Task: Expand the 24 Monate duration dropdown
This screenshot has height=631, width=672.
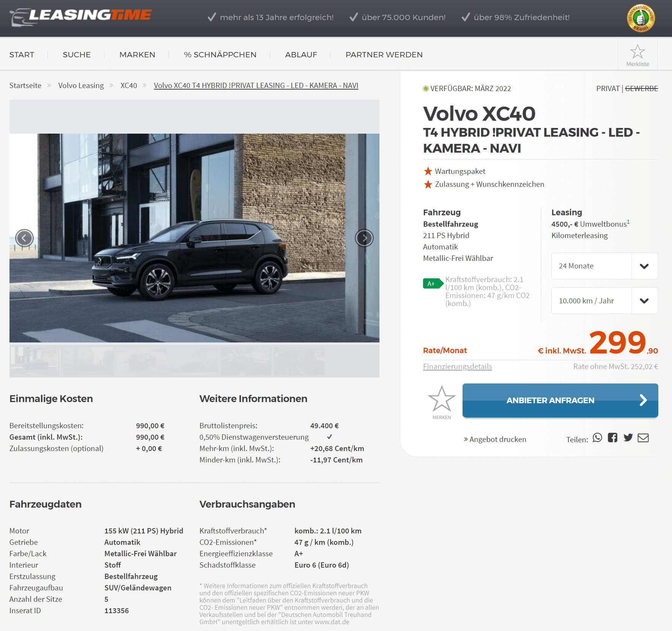Action: (604, 266)
